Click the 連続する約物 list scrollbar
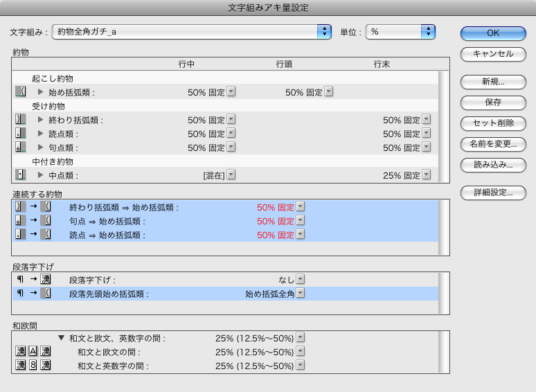 coord(444,228)
